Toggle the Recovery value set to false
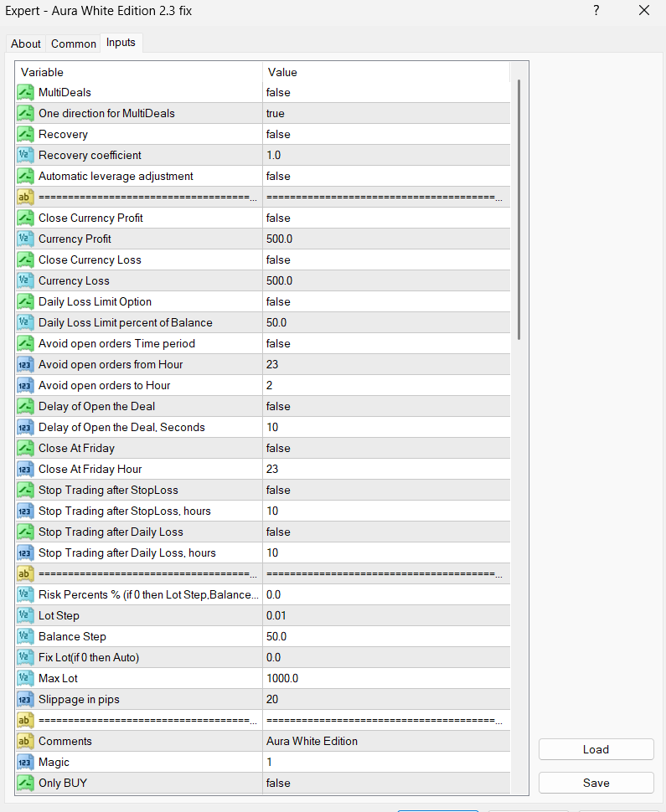Image resolution: width=666 pixels, height=812 pixels. point(385,134)
